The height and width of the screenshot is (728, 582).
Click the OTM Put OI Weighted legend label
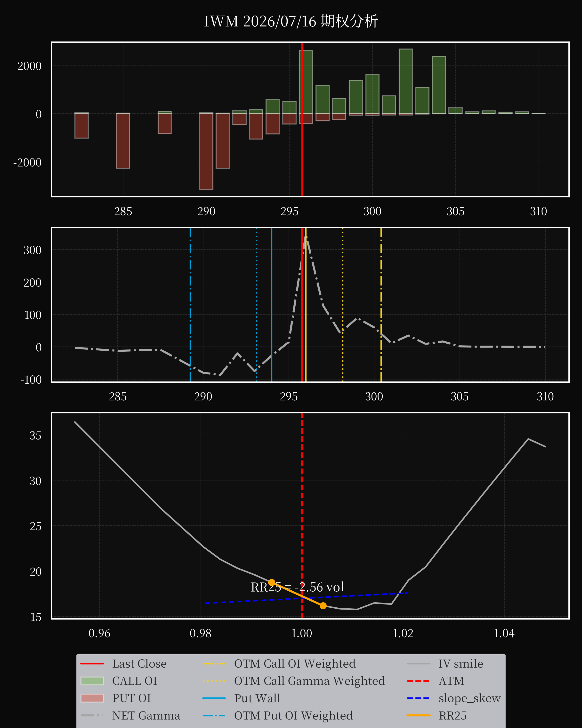coord(293,715)
